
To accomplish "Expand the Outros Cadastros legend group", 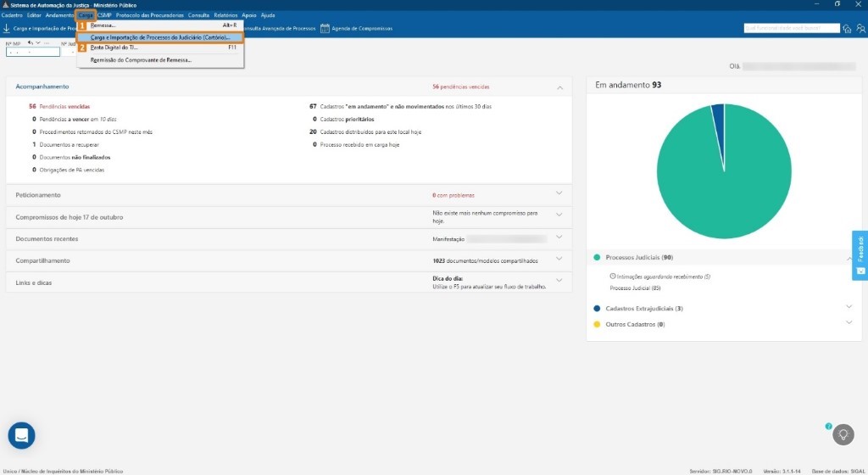I will point(849,322).
